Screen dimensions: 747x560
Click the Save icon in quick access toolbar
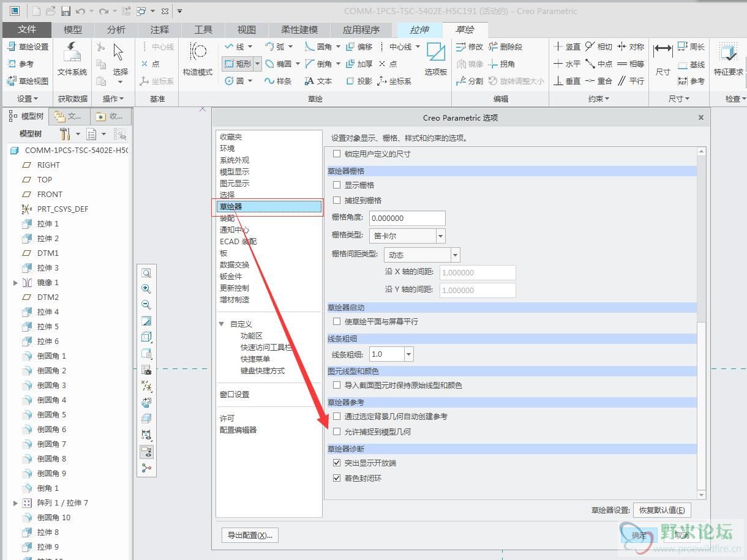[x=66, y=11]
